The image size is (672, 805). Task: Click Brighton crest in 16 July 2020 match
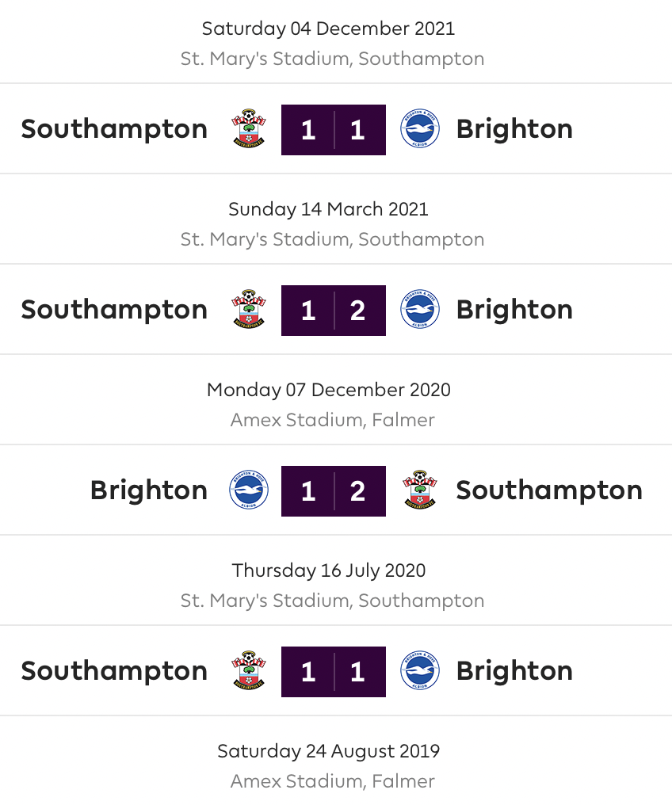[419, 671]
